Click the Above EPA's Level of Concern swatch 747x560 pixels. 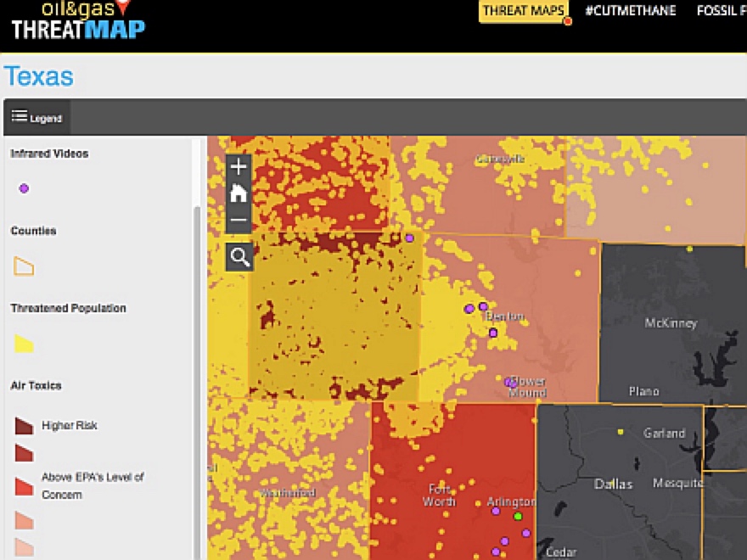[24, 486]
